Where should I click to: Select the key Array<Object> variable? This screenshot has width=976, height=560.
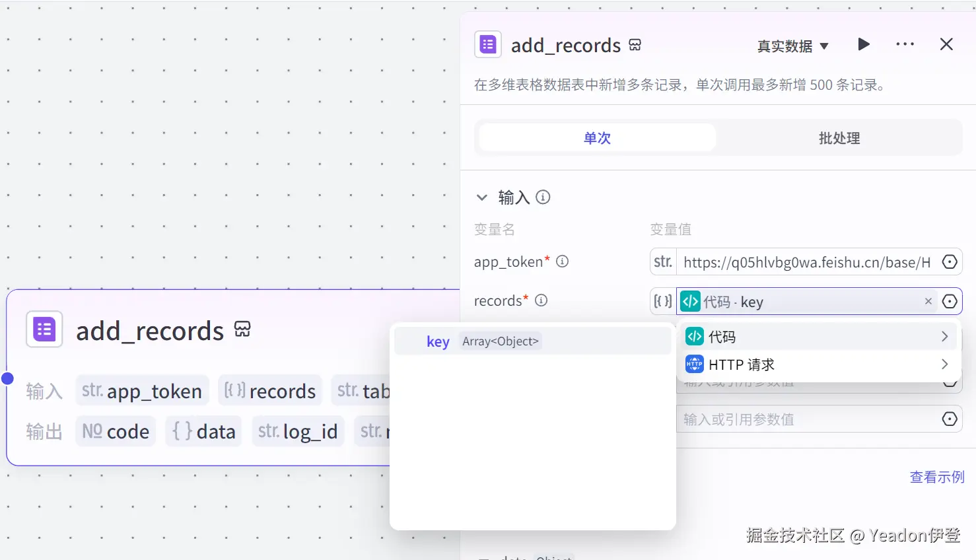click(x=533, y=341)
